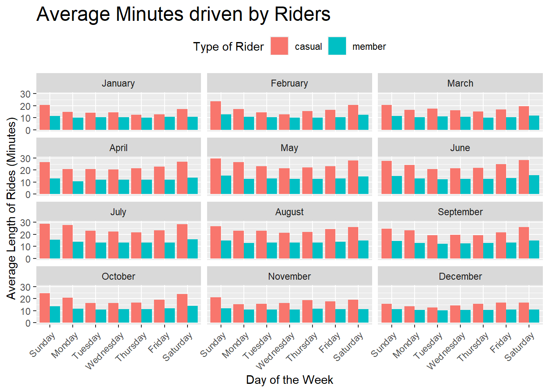
Task: Select the December panel header
Action: tap(460, 276)
